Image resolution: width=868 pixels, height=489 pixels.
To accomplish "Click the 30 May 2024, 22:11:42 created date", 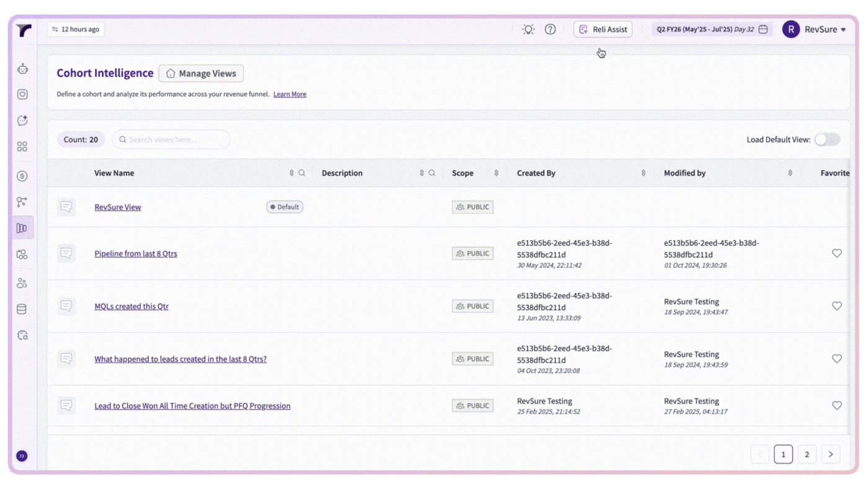I will click(549, 266).
